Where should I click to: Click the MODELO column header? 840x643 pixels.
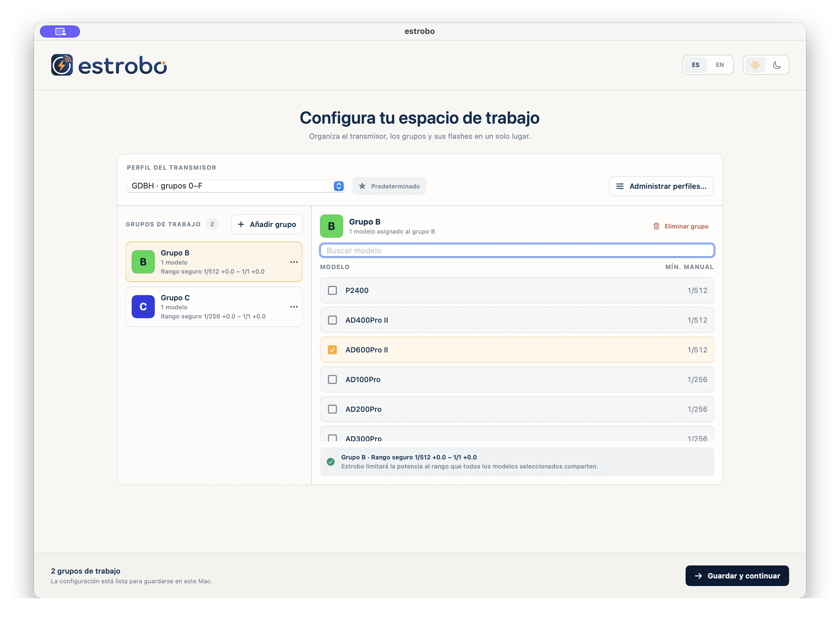[335, 267]
